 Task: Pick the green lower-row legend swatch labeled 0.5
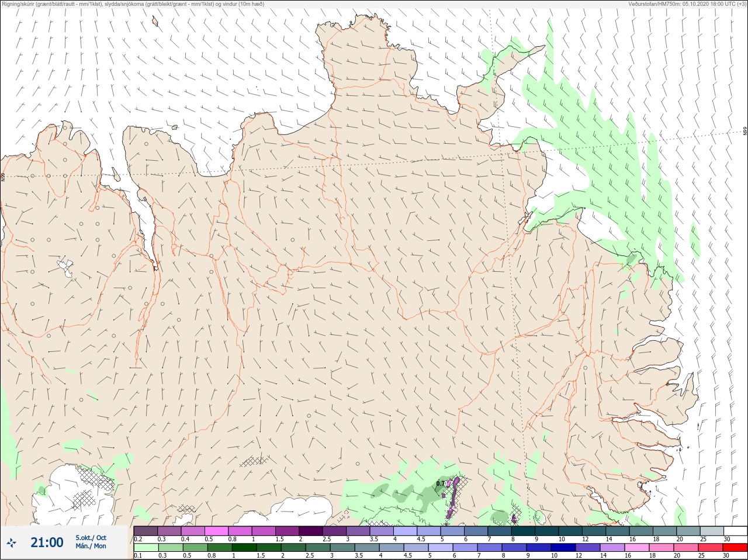pos(195,548)
